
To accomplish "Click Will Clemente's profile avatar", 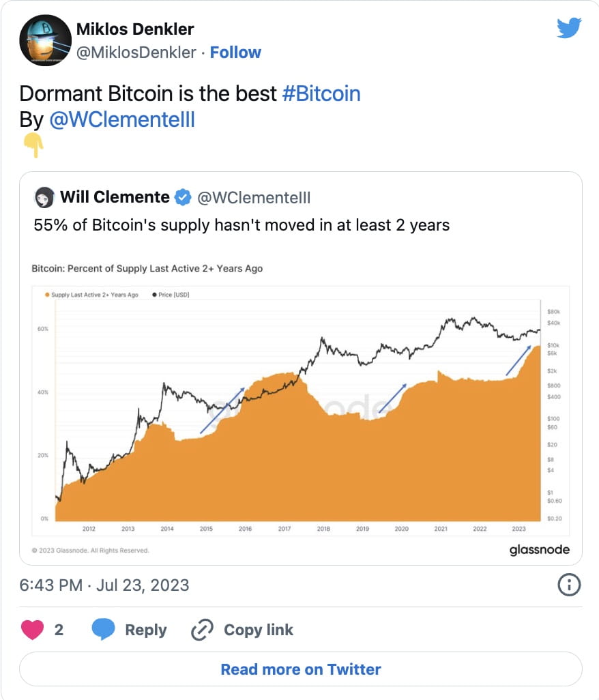I will point(45,196).
